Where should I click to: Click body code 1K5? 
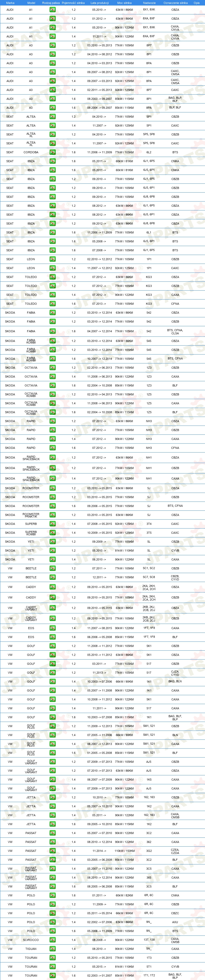click(x=149, y=780)
